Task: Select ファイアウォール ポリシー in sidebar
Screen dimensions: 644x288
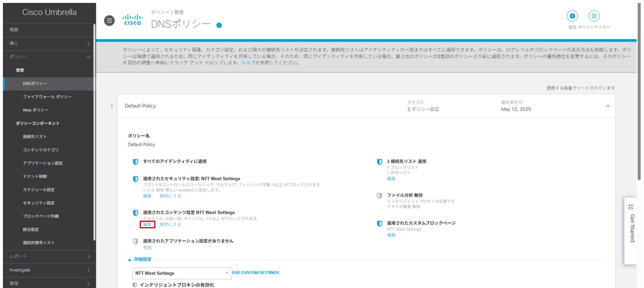Action: pos(47,97)
